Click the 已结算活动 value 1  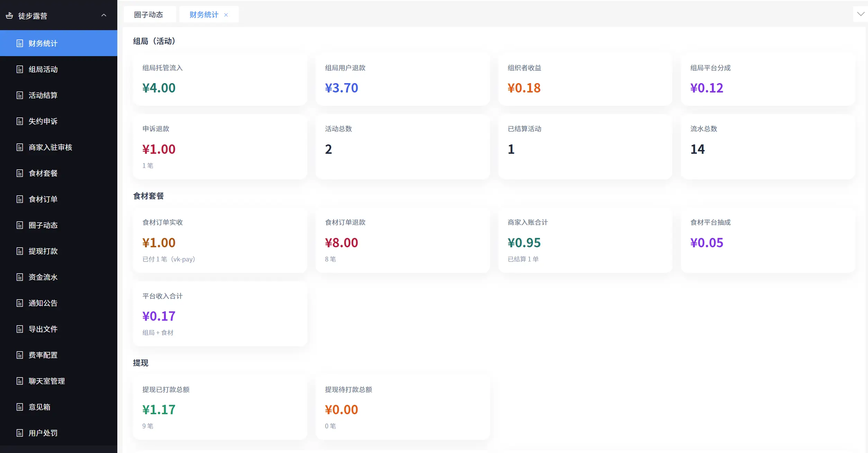511,149
